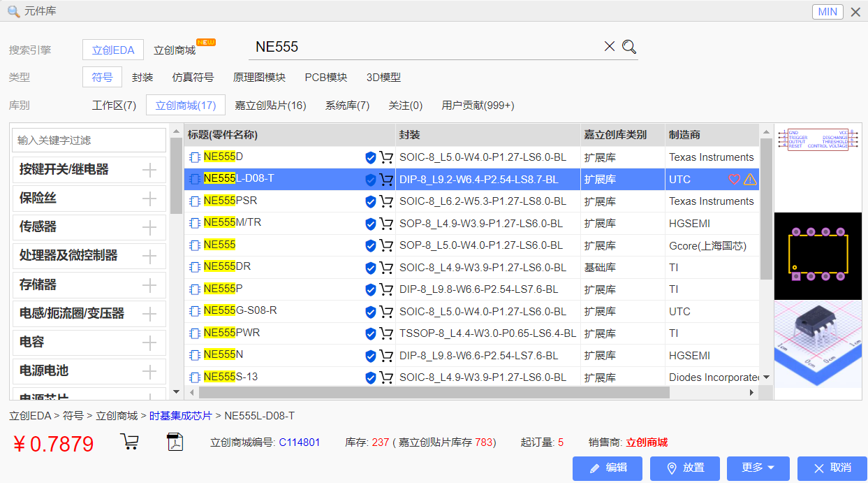This screenshot has height=483, width=868.
Task: Click cart icon for NE555P row
Action: click(386, 289)
